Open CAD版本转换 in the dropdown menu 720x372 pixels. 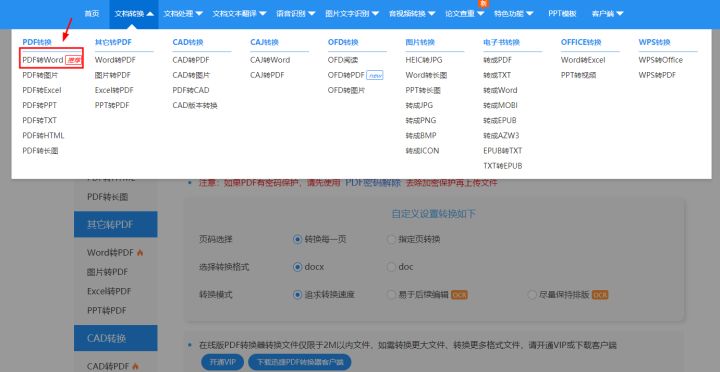[x=195, y=105]
